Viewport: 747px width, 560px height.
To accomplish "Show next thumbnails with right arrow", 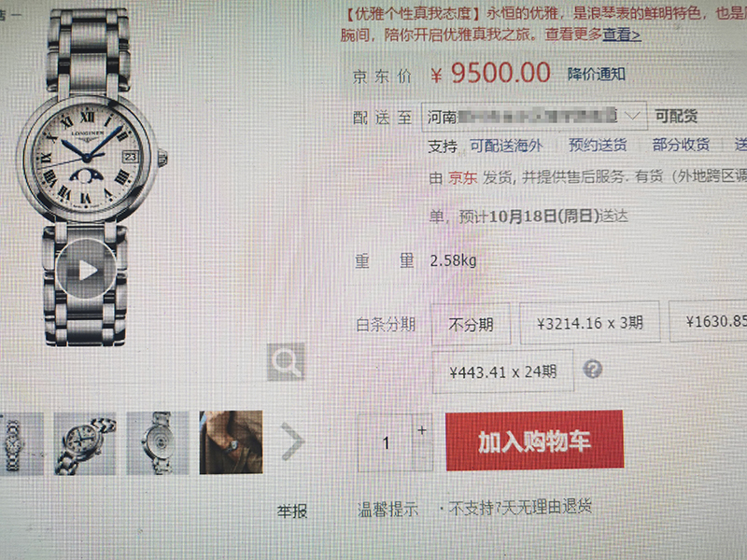I will coord(291,441).
